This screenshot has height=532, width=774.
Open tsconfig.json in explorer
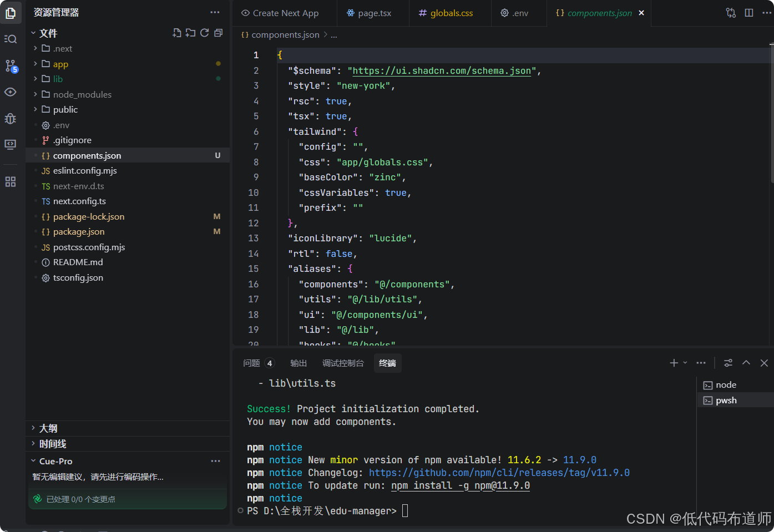[128, 278]
